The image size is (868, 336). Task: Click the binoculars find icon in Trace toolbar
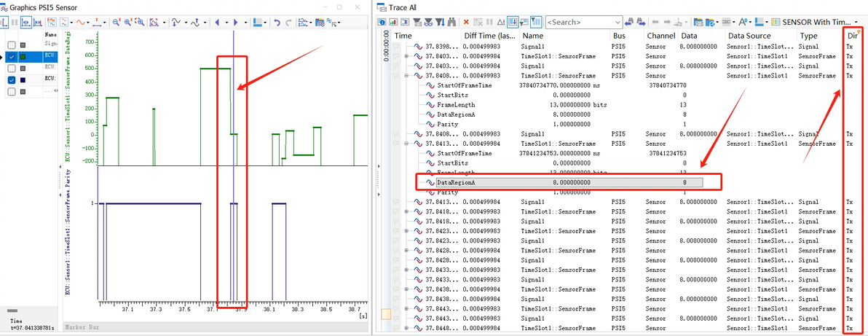[x=451, y=22]
